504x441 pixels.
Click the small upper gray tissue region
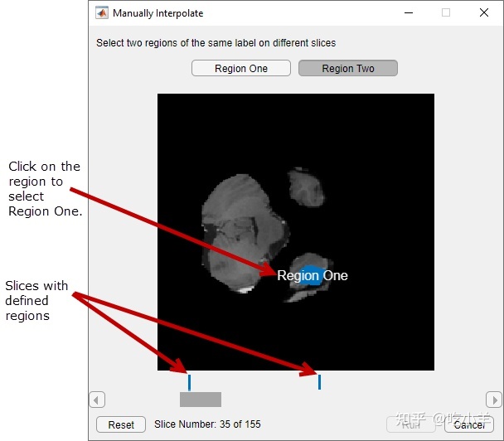tap(303, 188)
